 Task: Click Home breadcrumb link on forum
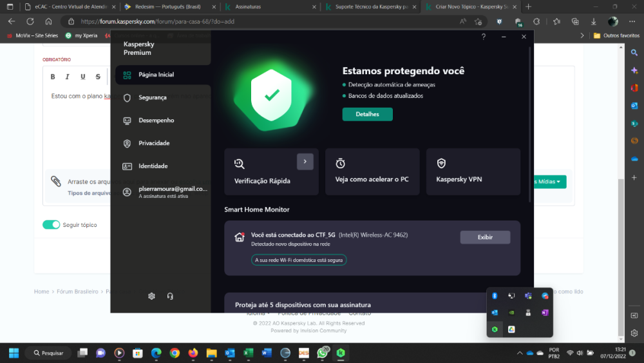(x=41, y=291)
